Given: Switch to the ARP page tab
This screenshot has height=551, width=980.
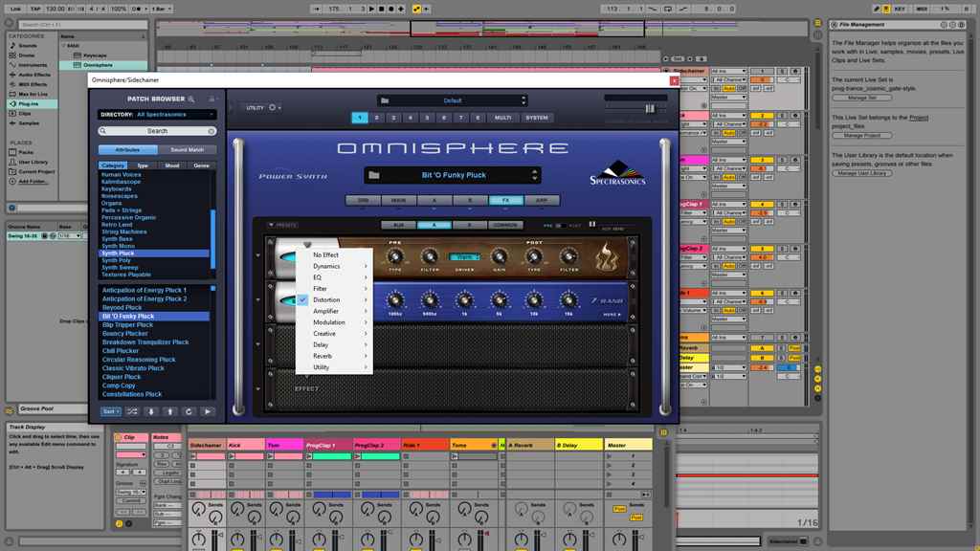Looking at the screenshot, I should tap(542, 201).
